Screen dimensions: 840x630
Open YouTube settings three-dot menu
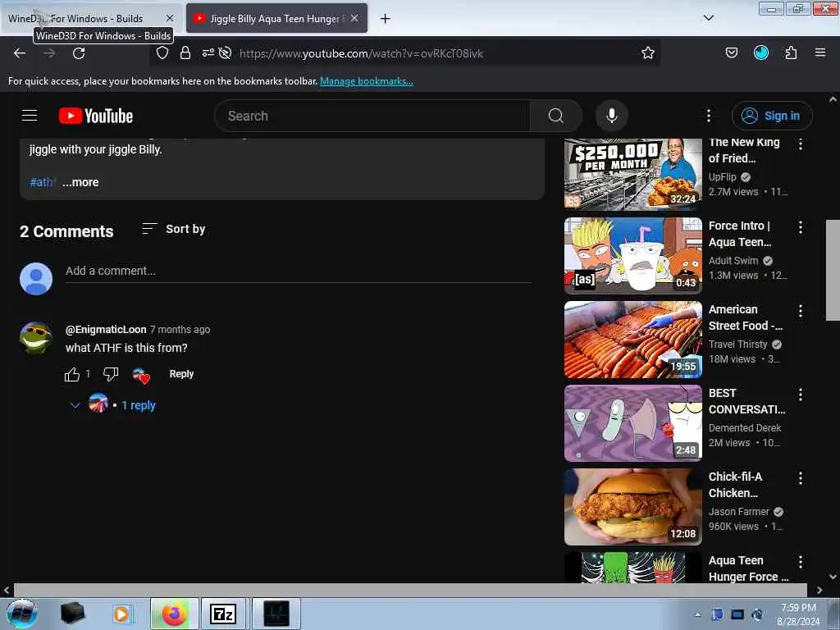pos(708,116)
